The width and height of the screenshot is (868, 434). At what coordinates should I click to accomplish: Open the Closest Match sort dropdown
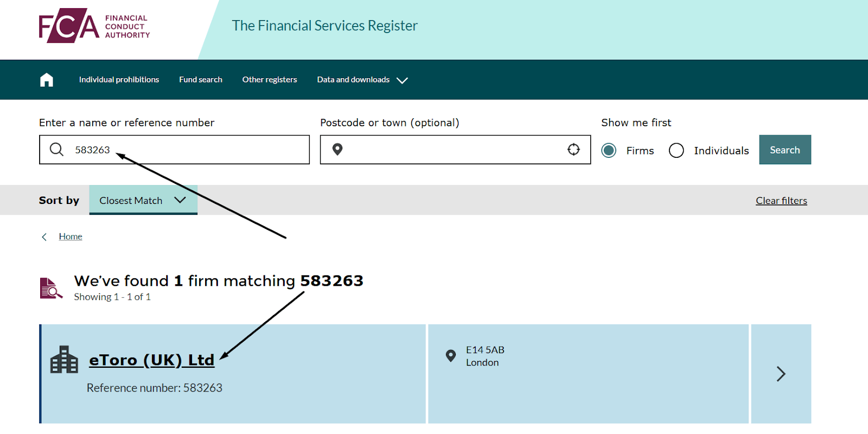click(x=143, y=200)
